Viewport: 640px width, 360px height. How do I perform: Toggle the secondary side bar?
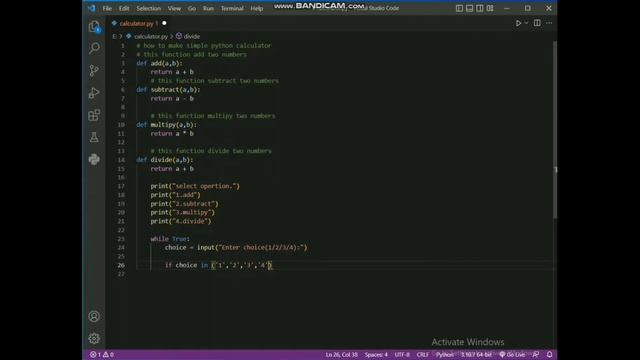tap(480, 8)
